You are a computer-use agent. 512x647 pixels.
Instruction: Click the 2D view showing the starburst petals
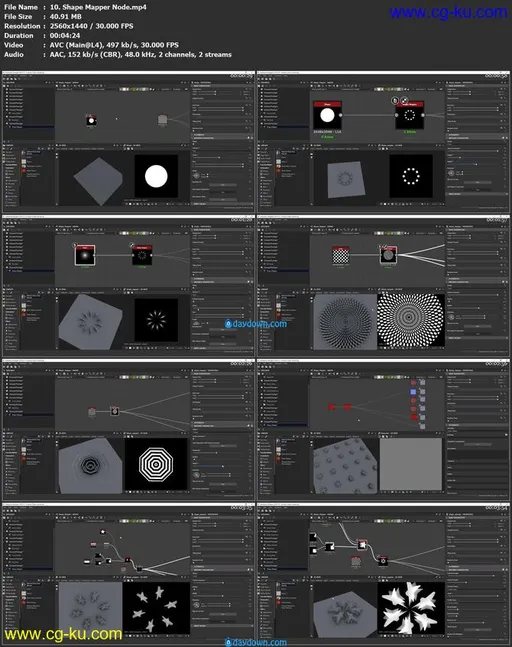156,320
